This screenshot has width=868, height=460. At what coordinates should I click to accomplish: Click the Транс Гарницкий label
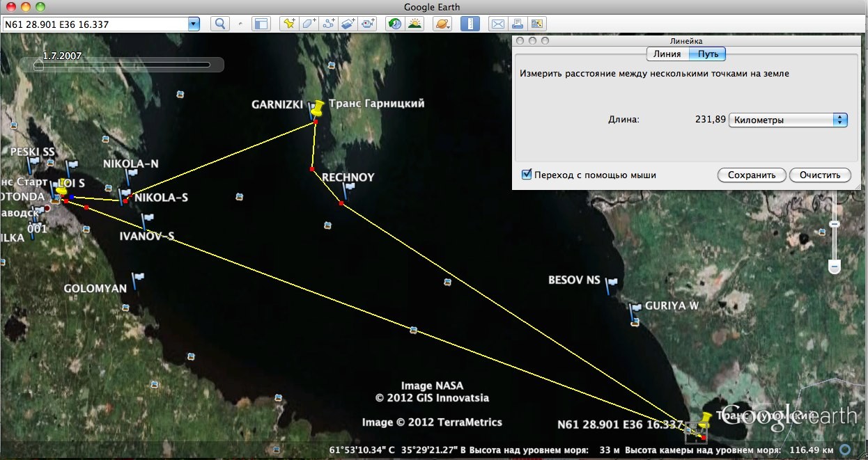point(375,103)
